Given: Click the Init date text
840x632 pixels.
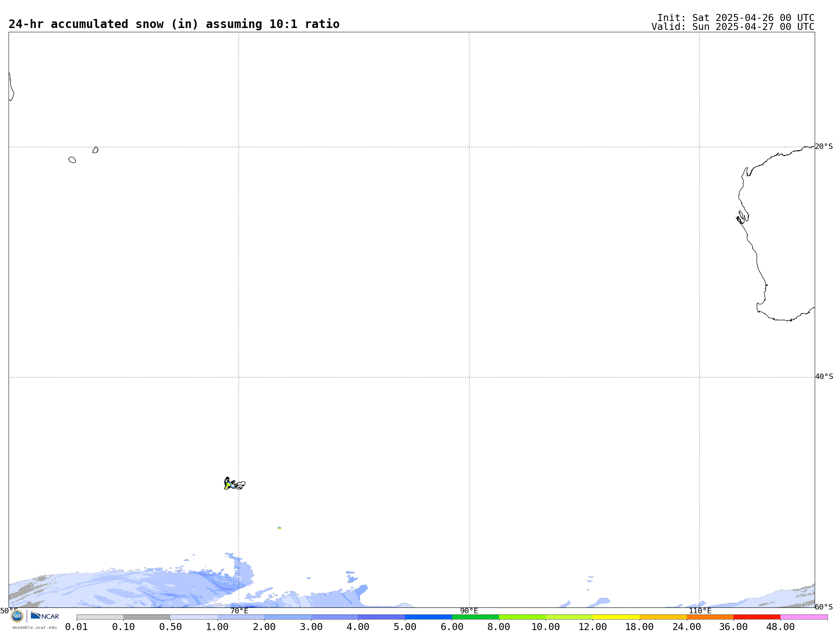Looking at the screenshot, I should point(736,18).
